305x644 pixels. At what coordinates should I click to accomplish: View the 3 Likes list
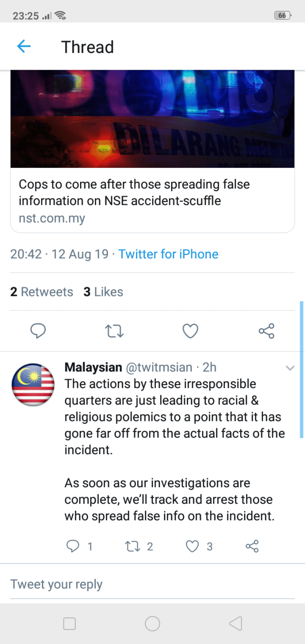[x=103, y=292]
